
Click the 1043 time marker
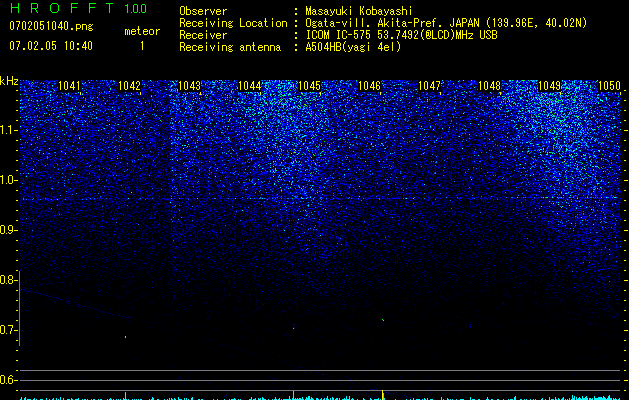(x=189, y=86)
